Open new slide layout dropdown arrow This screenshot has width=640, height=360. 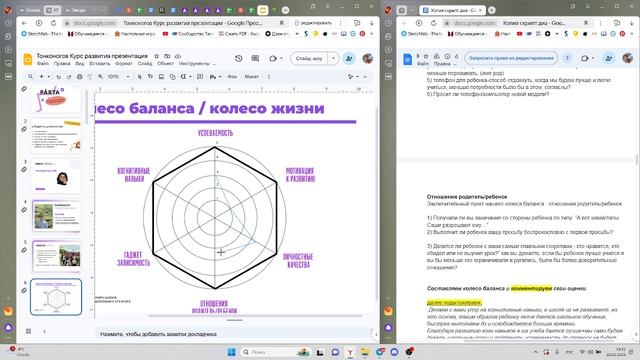[49, 76]
